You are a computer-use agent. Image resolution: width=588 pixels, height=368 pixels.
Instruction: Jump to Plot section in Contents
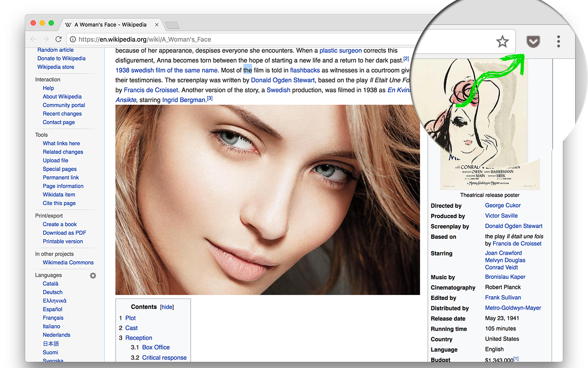point(130,318)
